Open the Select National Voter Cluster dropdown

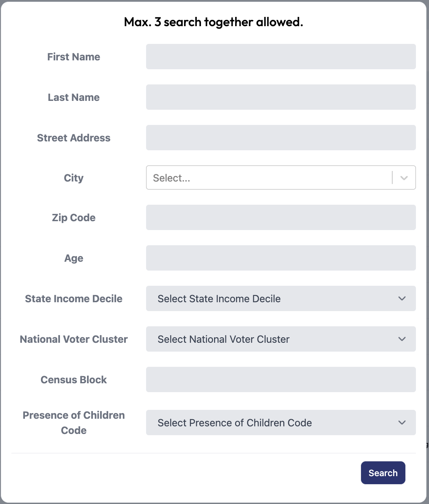(x=281, y=339)
